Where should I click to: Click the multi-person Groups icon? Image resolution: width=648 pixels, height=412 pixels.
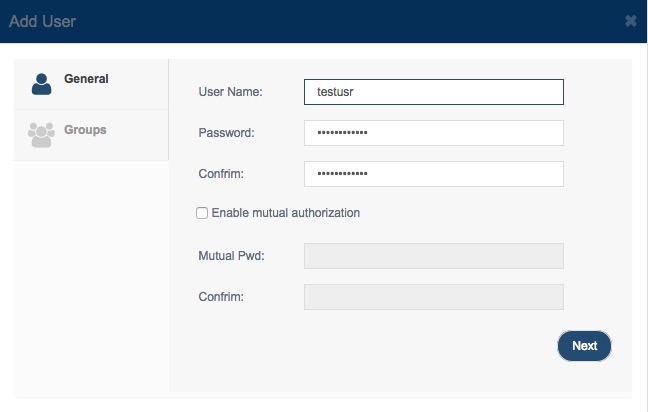pyautogui.click(x=41, y=135)
